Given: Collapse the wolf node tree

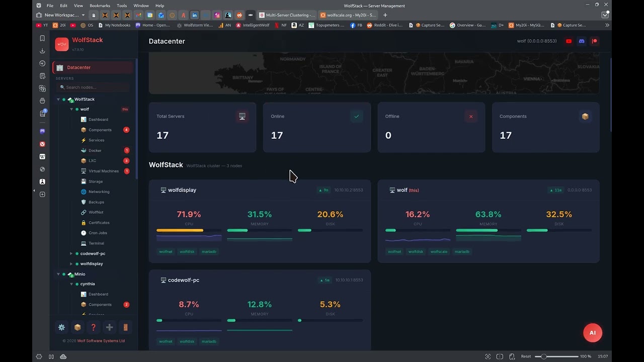Looking at the screenshot, I should [x=71, y=109].
